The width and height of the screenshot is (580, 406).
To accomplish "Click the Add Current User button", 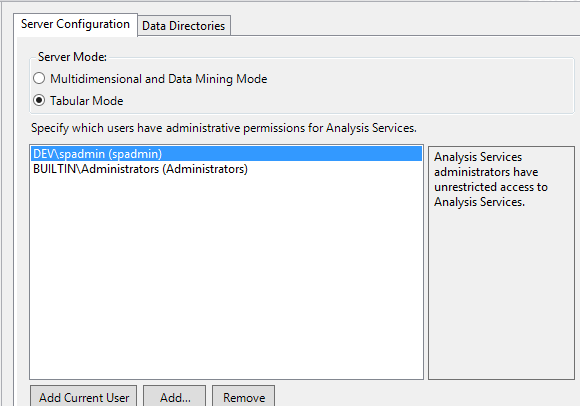I will [x=84, y=397].
